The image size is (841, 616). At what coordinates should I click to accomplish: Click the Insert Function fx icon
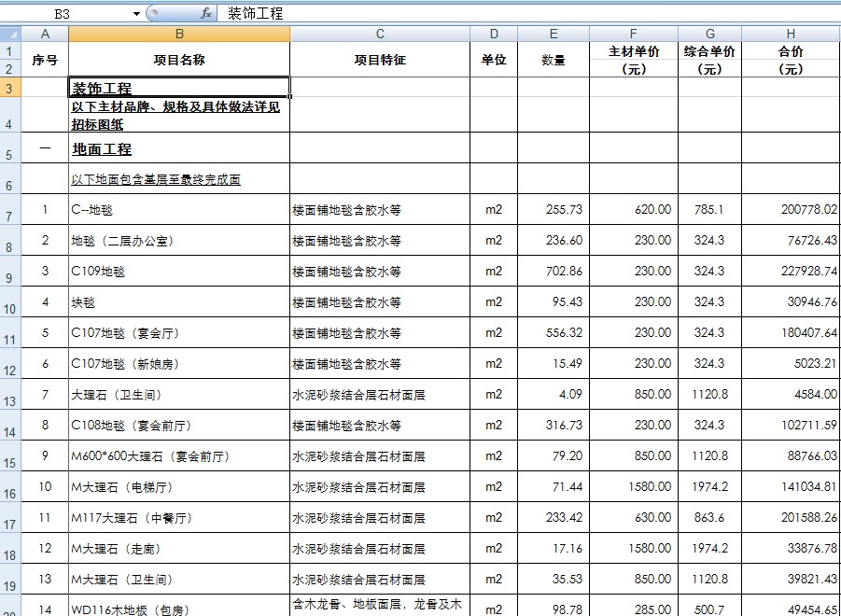pos(206,13)
